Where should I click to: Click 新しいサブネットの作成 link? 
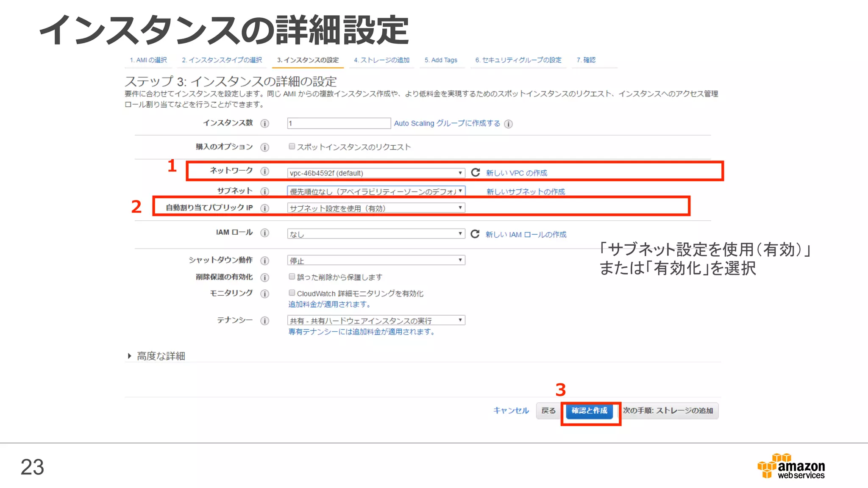click(526, 191)
